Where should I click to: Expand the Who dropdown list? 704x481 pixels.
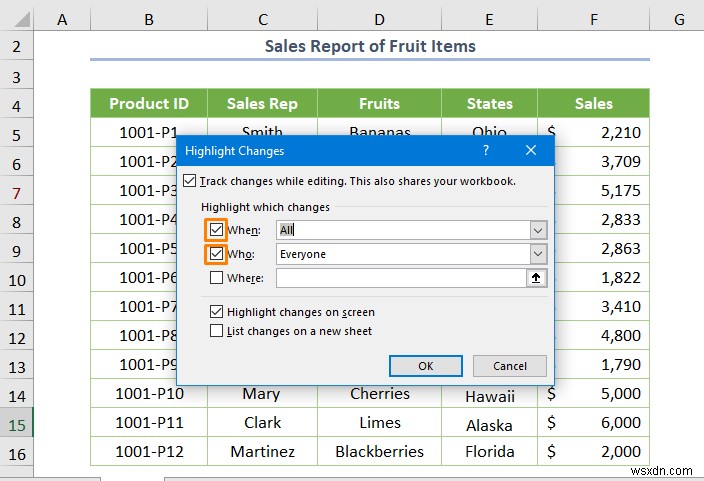tap(538, 254)
